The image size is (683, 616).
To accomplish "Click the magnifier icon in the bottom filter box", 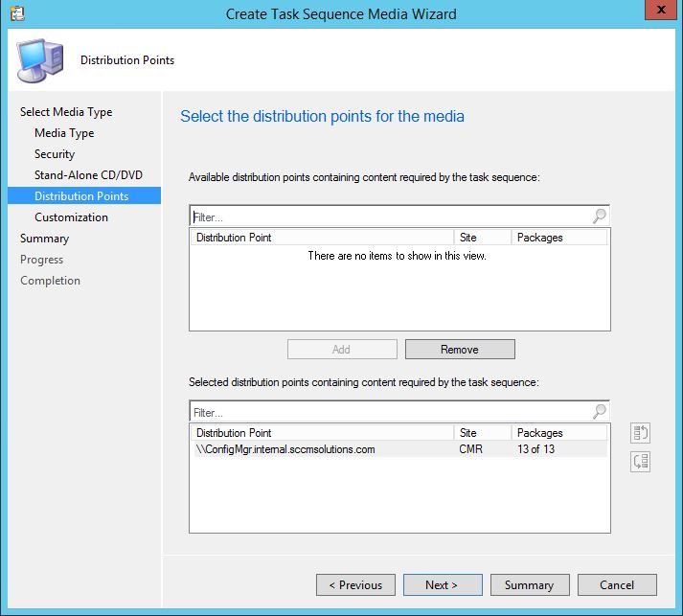I will pos(600,412).
